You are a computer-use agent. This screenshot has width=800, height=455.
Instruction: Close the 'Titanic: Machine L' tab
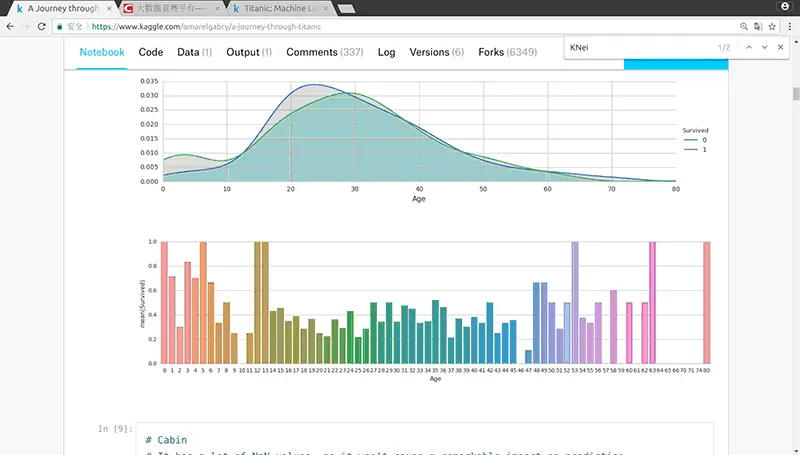tap(326, 9)
